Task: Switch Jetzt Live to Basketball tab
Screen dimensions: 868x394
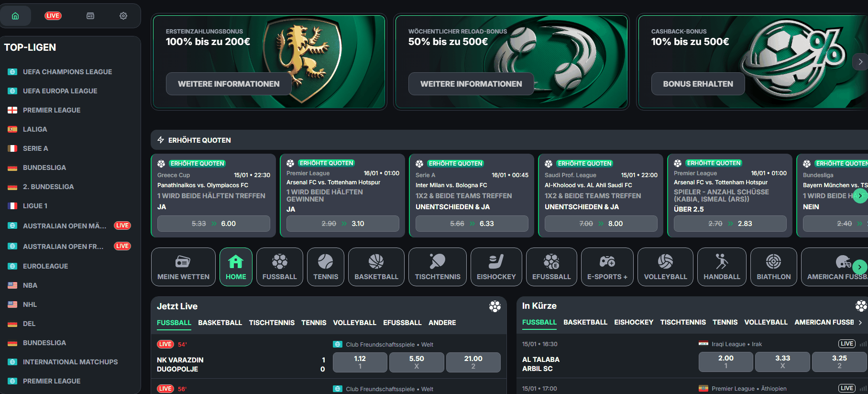Action: pos(220,323)
